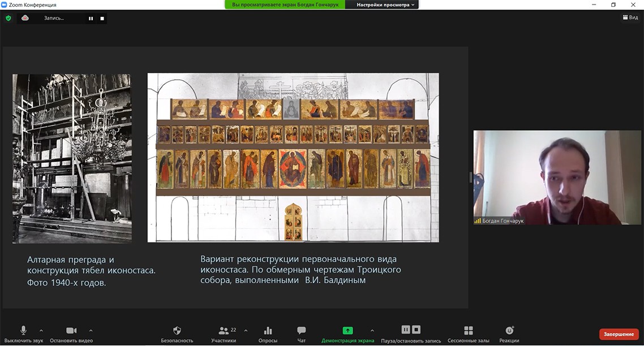Stop recording in bottom toolbar

[x=416, y=330]
